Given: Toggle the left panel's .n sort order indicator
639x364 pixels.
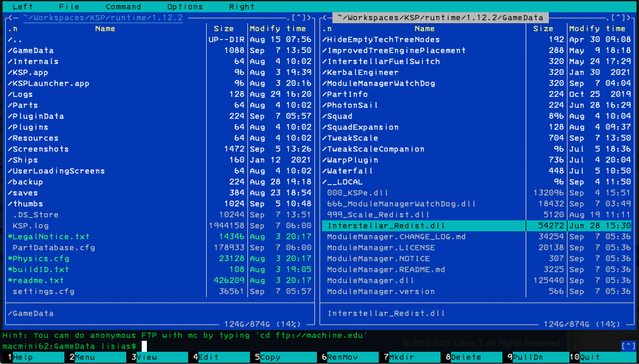Looking at the screenshot, I should coord(13,28).
